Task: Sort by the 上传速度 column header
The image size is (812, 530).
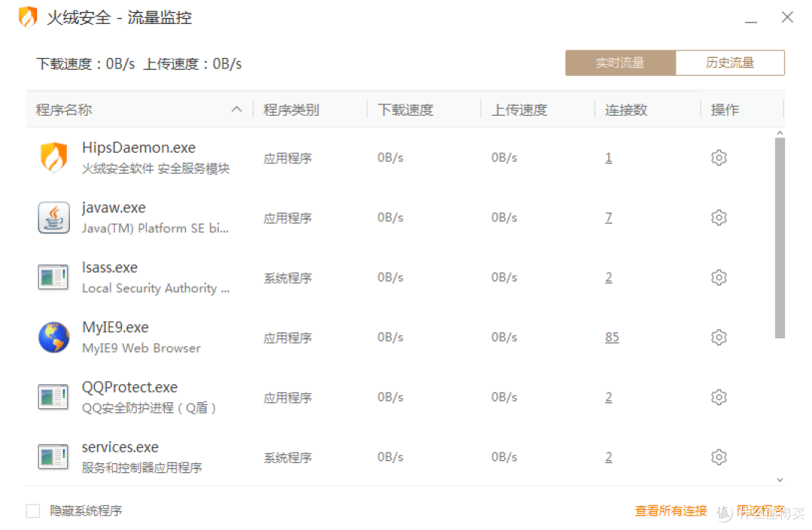Action: [520, 110]
